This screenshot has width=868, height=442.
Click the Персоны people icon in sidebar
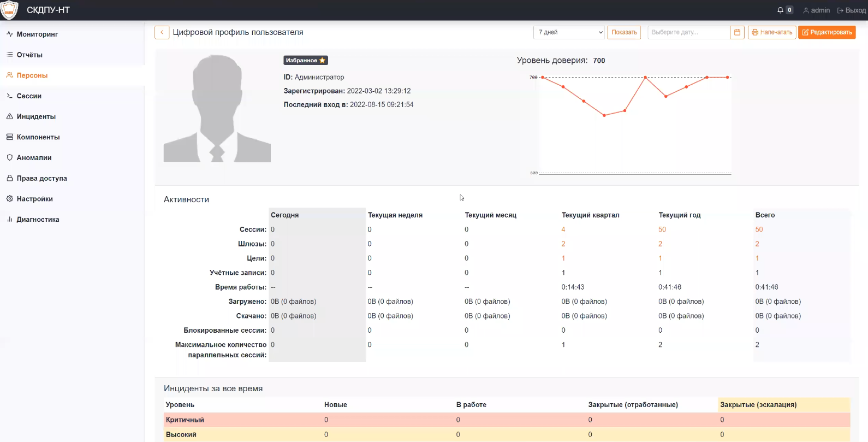click(x=9, y=75)
